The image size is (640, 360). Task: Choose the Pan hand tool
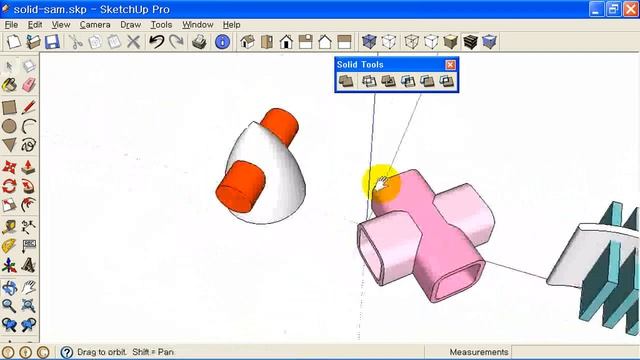click(29, 287)
